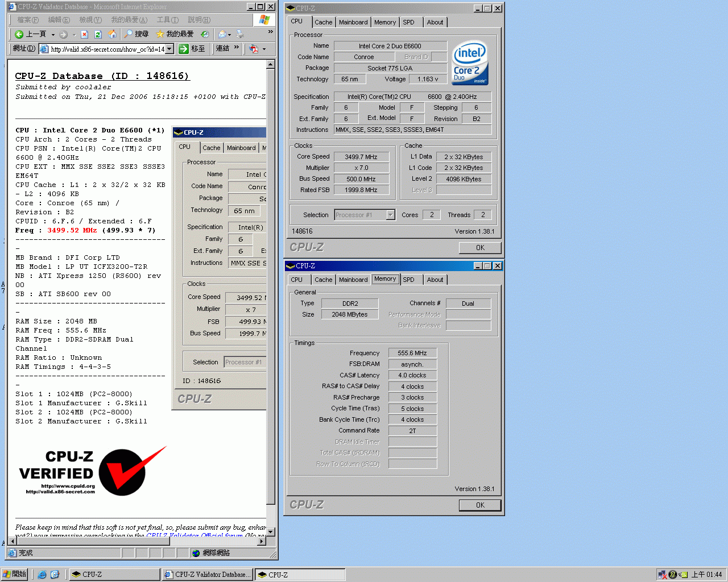Stop page loading with red X icon
The width and height of the screenshot is (728, 582).
pyautogui.click(x=84, y=34)
